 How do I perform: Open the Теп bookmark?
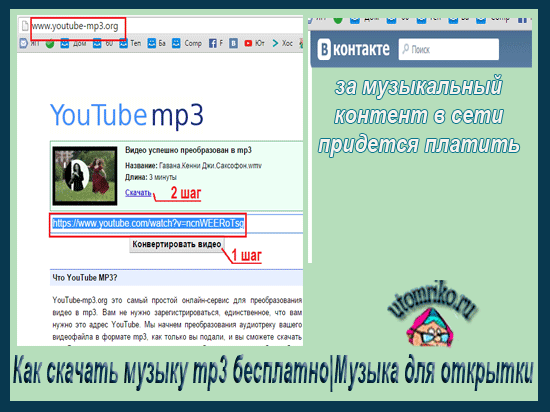(x=130, y=43)
